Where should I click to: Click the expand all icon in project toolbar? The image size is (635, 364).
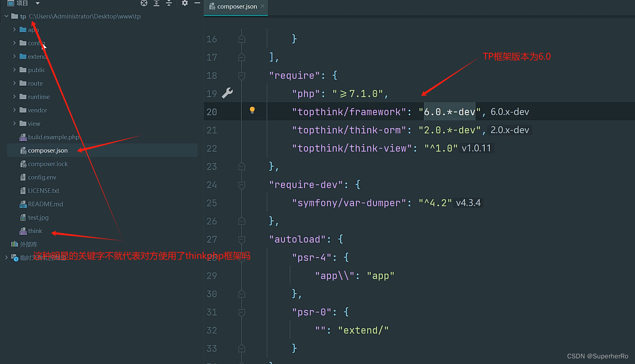click(x=156, y=3)
